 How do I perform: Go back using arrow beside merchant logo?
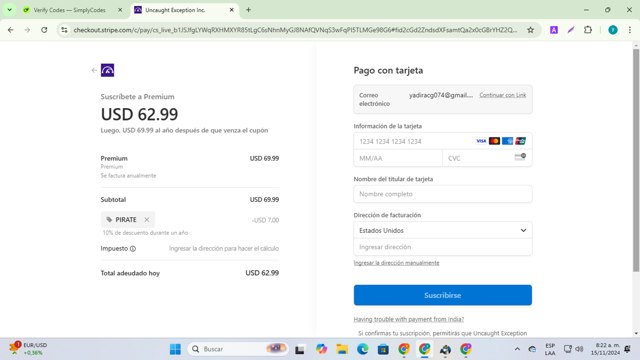(x=94, y=70)
